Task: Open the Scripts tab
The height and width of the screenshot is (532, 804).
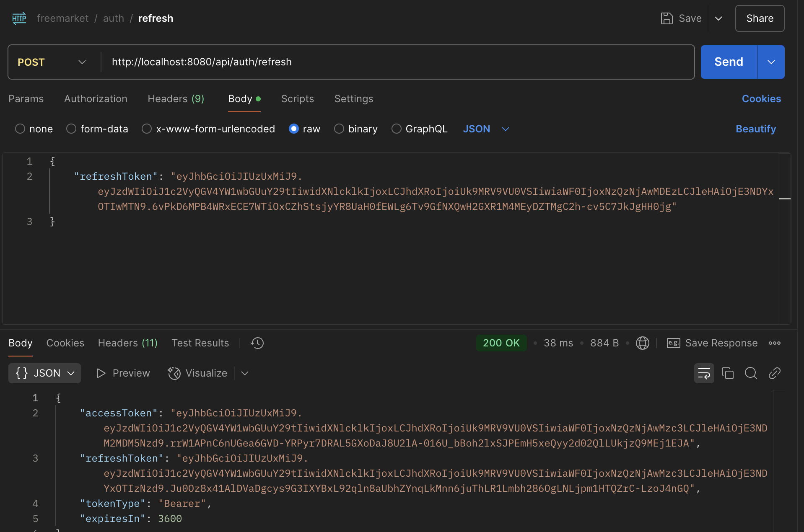Action: [x=298, y=99]
